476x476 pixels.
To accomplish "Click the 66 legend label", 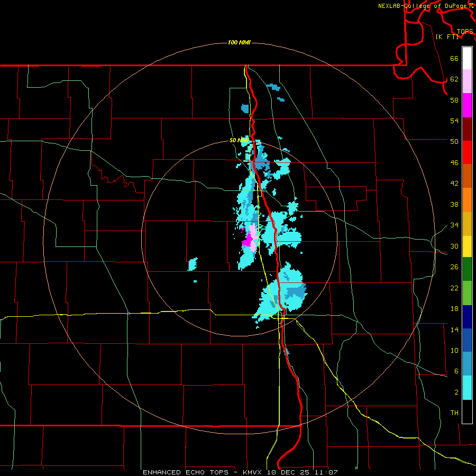I will point(454,58).
